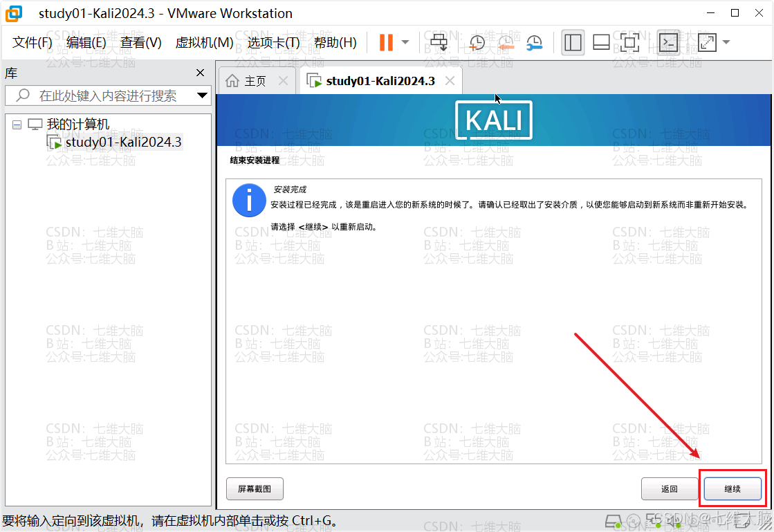Open the power options dropdown beside pause
This screenshot has height=532, width=774.
click(x=405, y=42)
